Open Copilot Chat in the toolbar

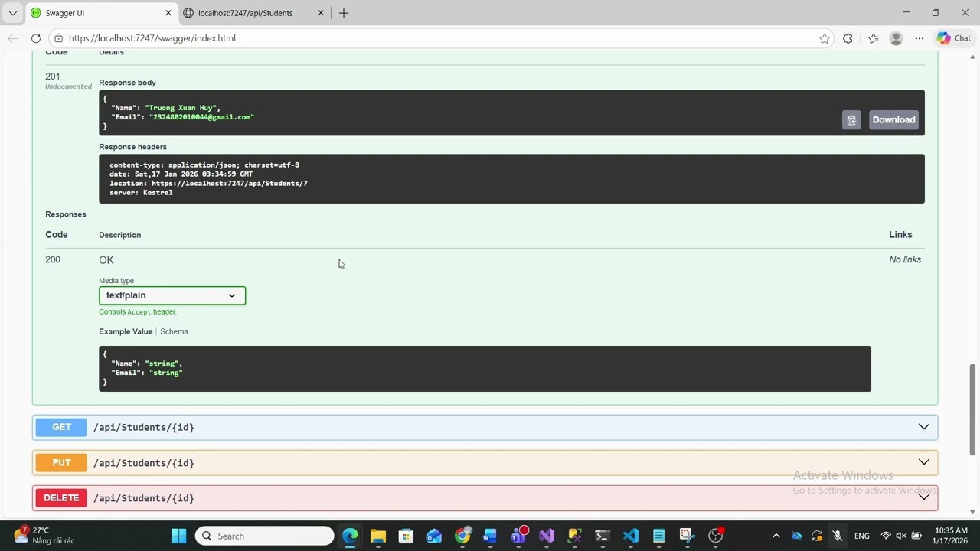click(954, 38)
